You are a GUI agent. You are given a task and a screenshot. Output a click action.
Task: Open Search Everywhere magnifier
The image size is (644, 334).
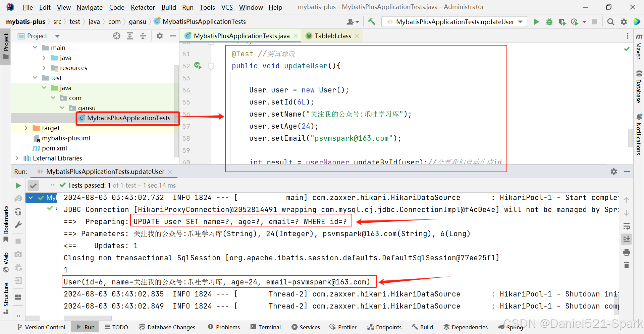pos(611,22)
